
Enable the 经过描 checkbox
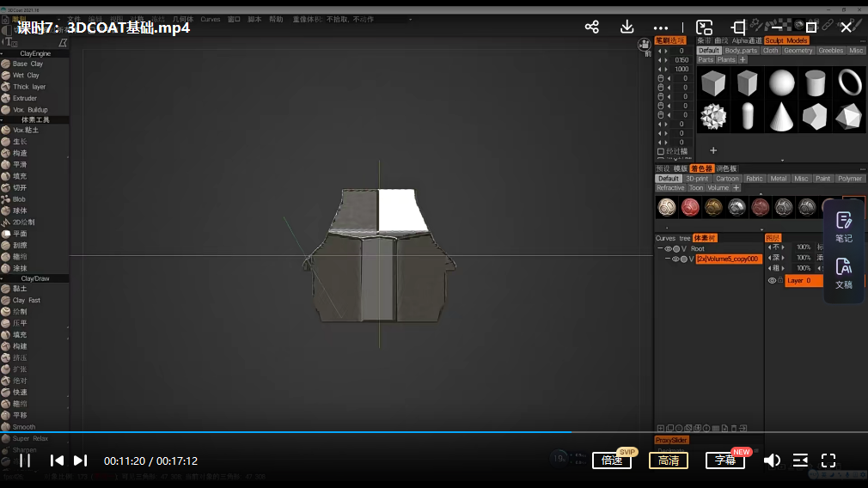(660, 151)
